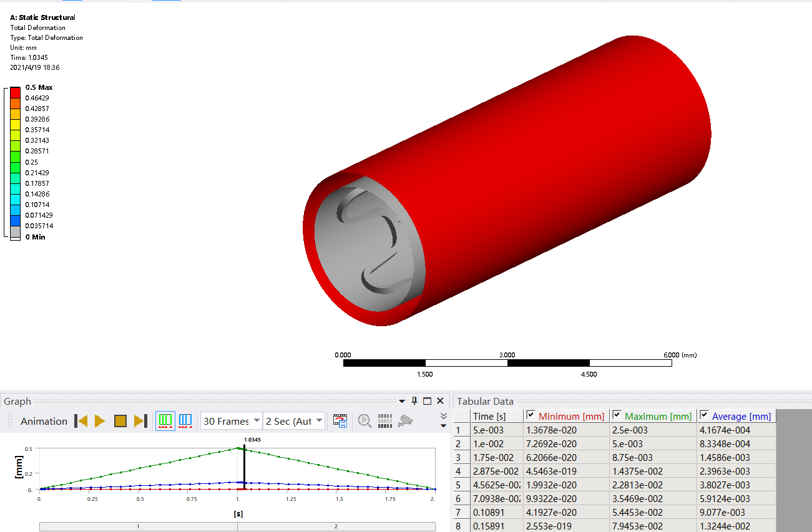This screenshot has height=532, width=812.
Task: Click the graph time marker at 1.0345
Action: pos(244,467)
